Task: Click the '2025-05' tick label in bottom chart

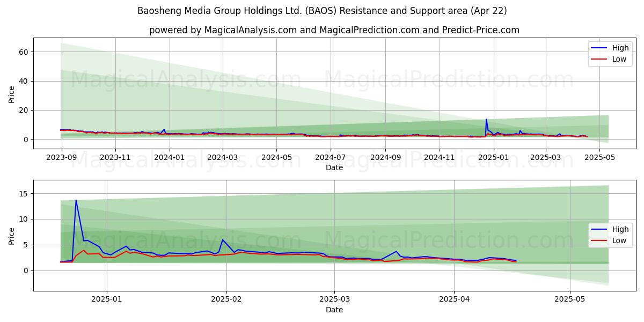Action: [570, 299]
